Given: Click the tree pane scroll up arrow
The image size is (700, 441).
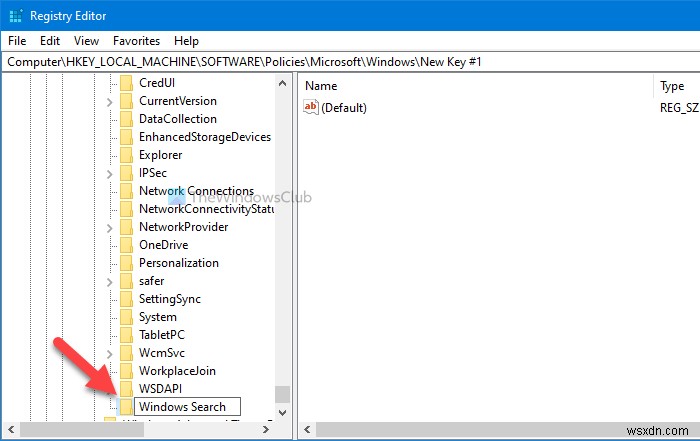Looking at the screenshot, I should coord(282,83).
